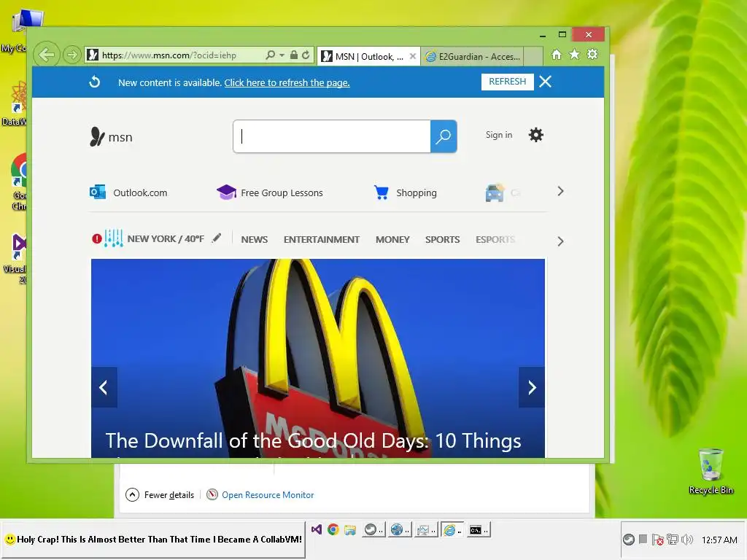
Task: Go back using the browser back arrow
Action: coord(47,55)
